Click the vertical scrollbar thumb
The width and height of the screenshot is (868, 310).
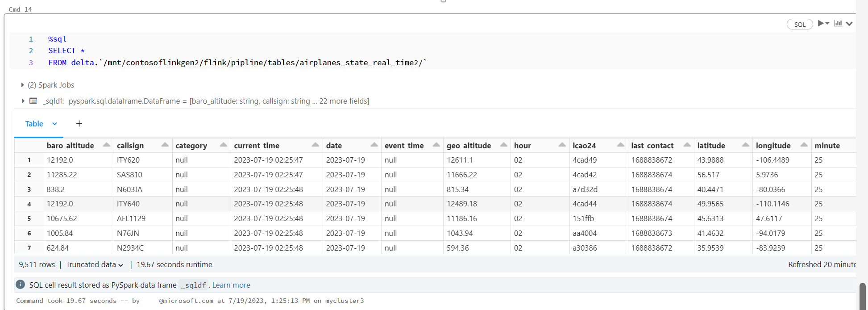[863, 296]
